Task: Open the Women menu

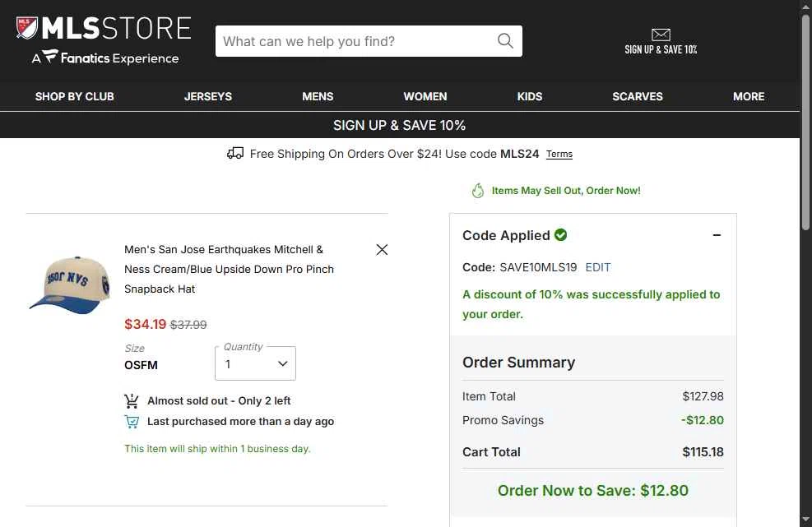Action: pos(425,96)
